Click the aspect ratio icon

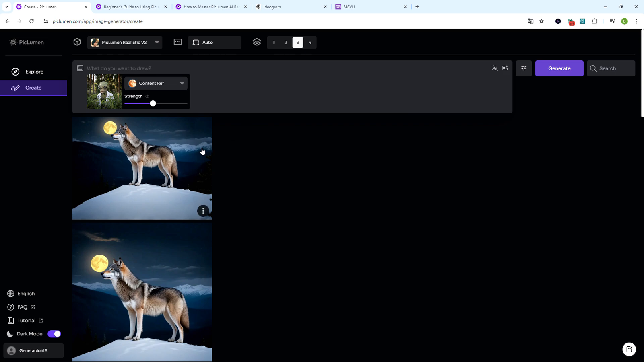click(x=178, y=42)
